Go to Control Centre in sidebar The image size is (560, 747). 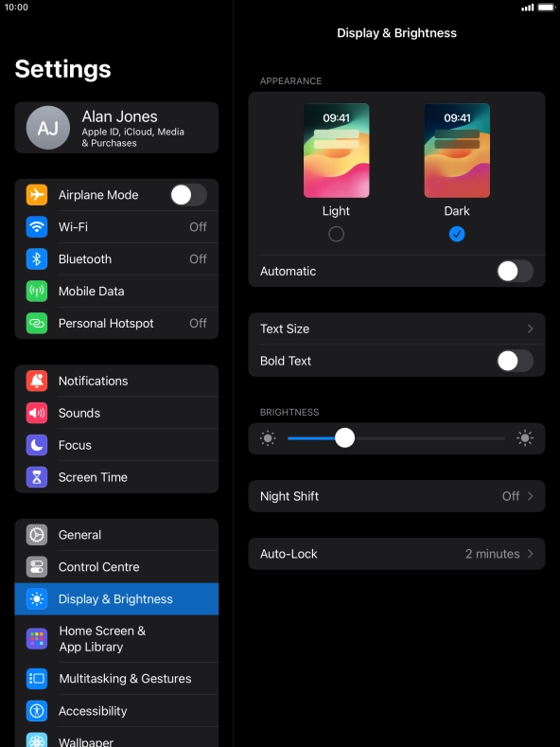(116, 567)
